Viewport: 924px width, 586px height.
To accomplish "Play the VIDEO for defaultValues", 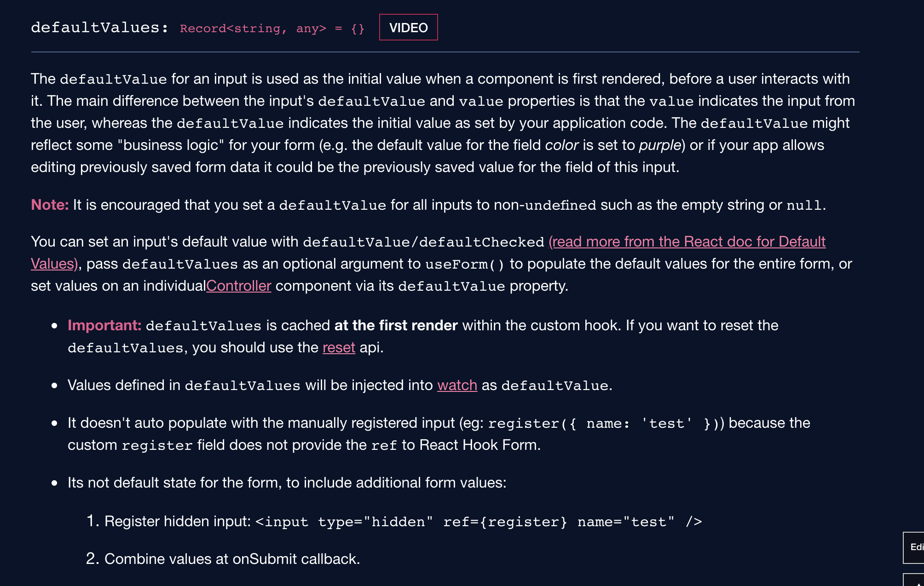I will pos(408,27).
